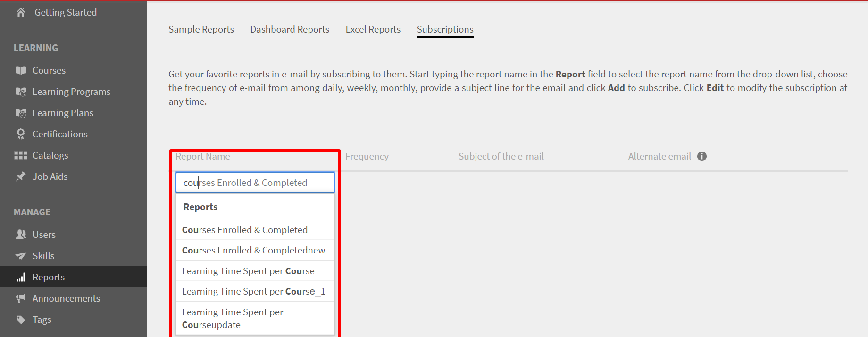Click the Certifications ribbon icon
Viewport: 868px width, 337px height.
tap(21, 134)
